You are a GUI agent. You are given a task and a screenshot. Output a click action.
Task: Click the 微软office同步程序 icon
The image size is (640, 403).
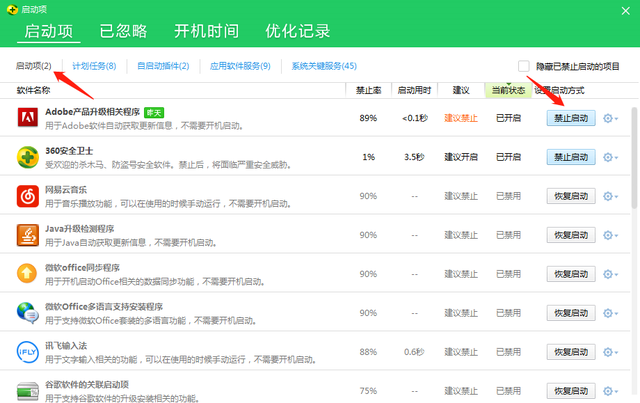pos(27,273)
